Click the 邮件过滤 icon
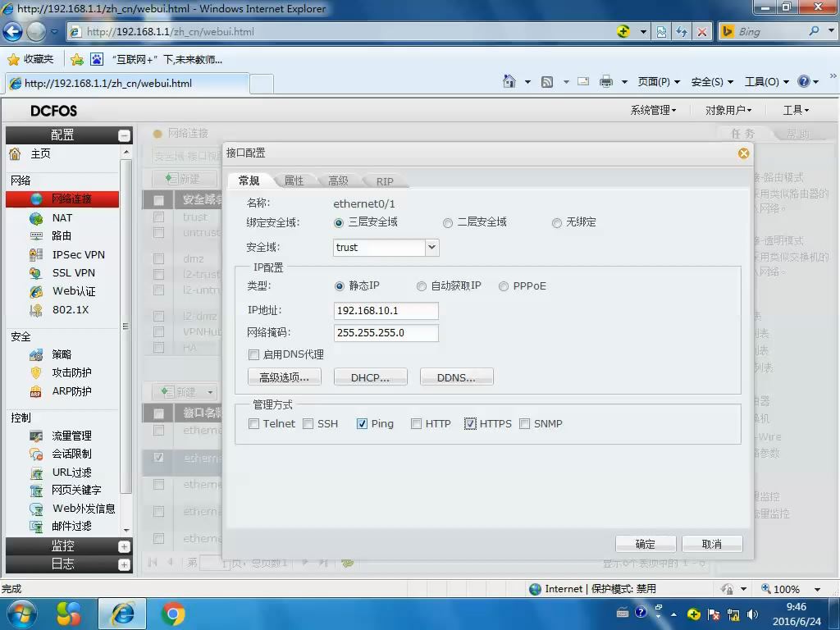The width and height of the screenshot is (840, 630). [36, 527]
